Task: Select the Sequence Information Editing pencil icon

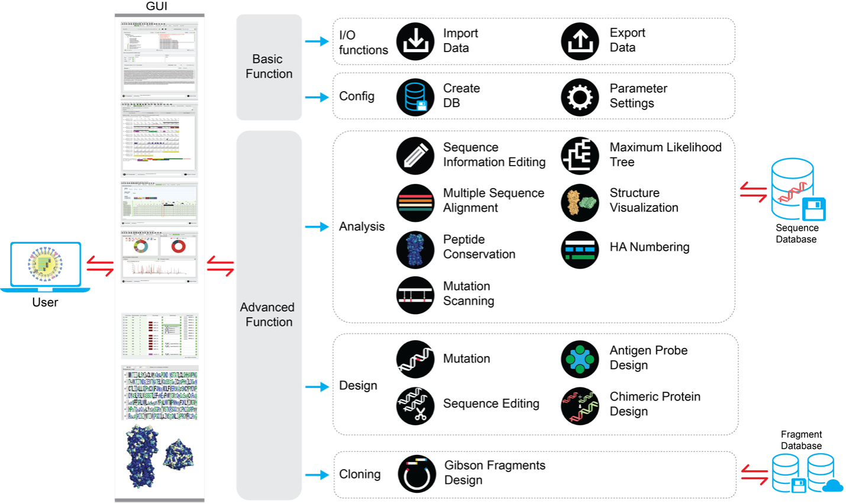Action: pos(415,156)
